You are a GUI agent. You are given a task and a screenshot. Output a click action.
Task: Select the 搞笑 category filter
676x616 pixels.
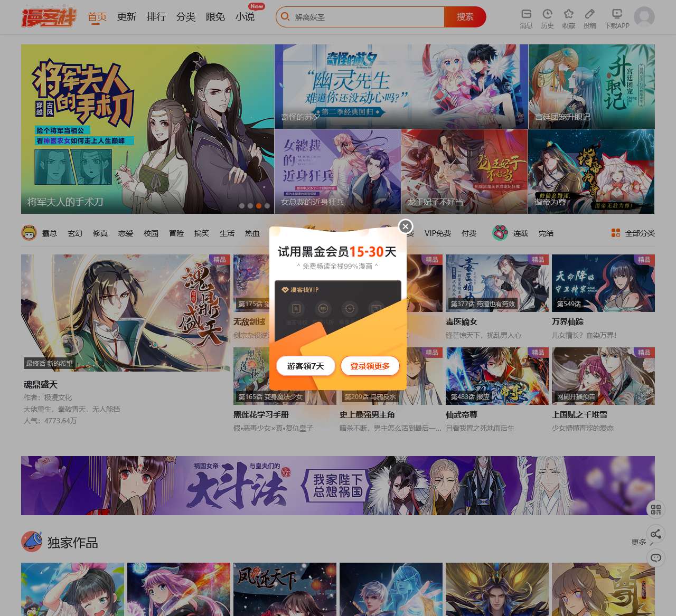(x=202, y=233)
